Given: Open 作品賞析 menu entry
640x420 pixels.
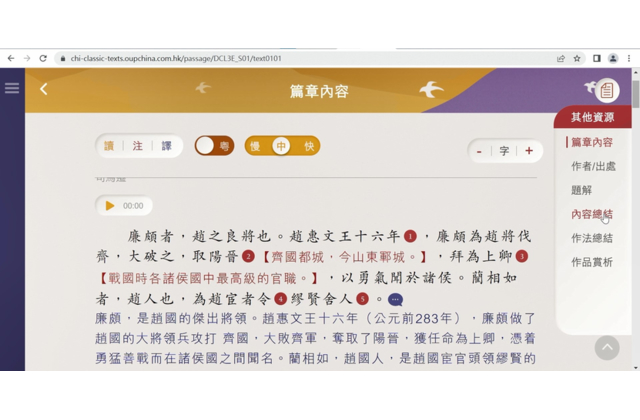Looking at the screenshot, I should pos(592,262).
